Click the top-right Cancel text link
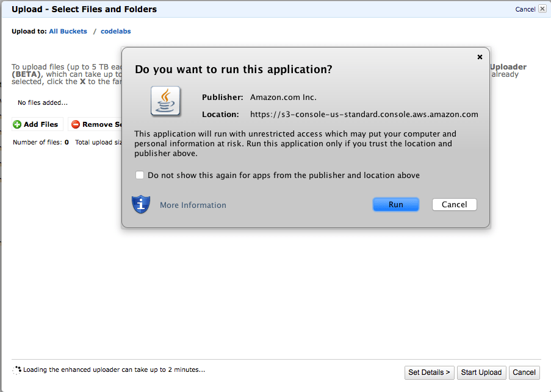Image resolution: width=551 pixels, height=392 pixels. click(x=525, y=9)
